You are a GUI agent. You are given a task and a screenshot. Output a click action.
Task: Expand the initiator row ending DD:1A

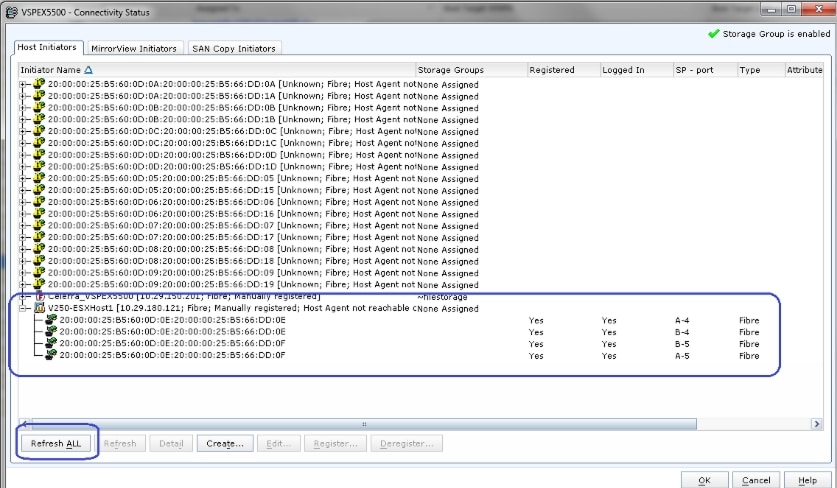tap(22, 96)
